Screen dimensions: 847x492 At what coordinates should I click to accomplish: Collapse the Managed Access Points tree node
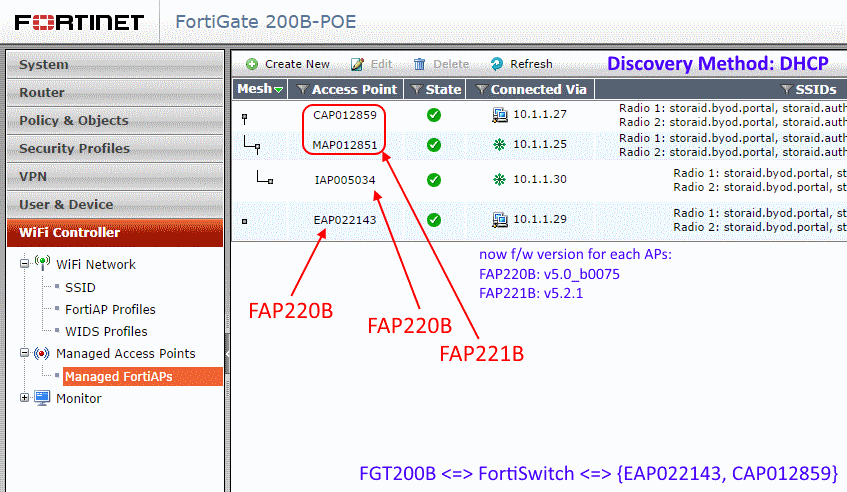[x=24, y=353]
